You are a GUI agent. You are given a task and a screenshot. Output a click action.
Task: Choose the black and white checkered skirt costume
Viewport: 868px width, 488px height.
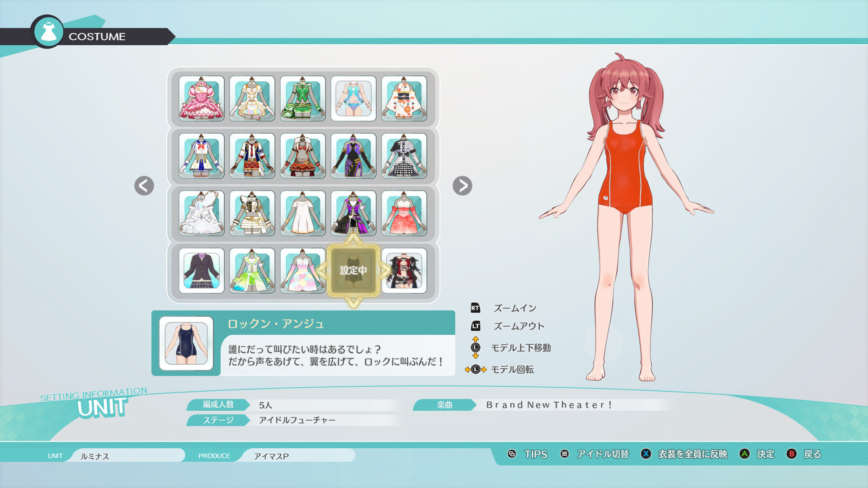[x=404, y=156]
